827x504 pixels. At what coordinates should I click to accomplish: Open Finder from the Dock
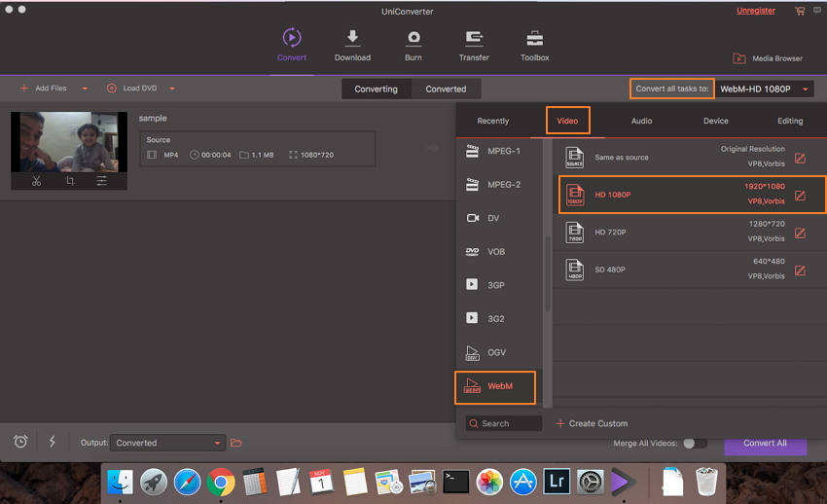tap(121, 482)
